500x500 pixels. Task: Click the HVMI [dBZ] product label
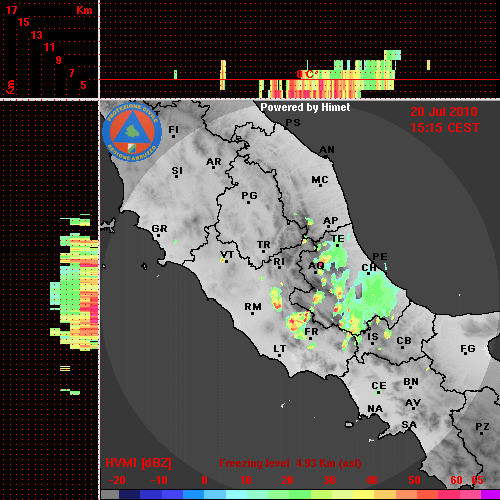click(138, 463)
